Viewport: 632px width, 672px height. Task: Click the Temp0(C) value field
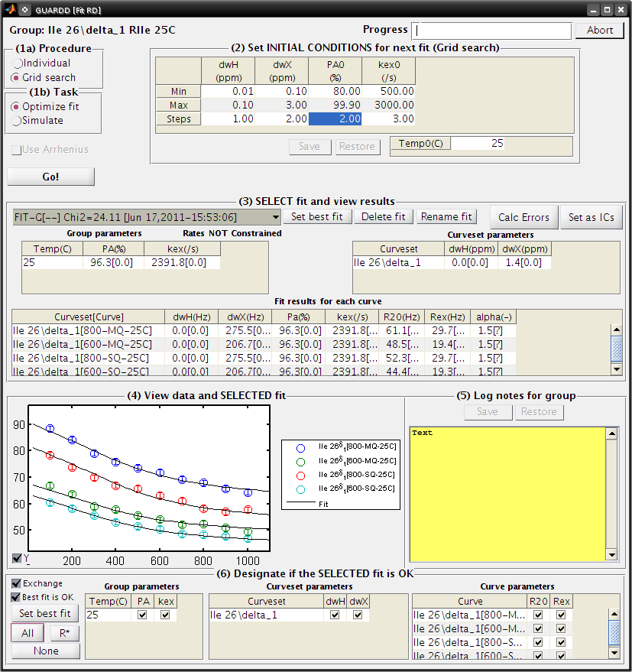coord(478,143)
